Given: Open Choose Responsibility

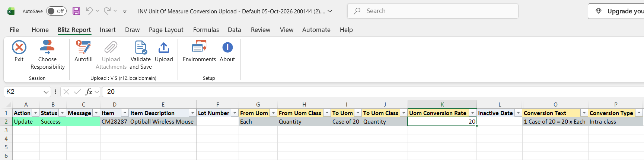Looking at the screenshot, I should (47, 55).
